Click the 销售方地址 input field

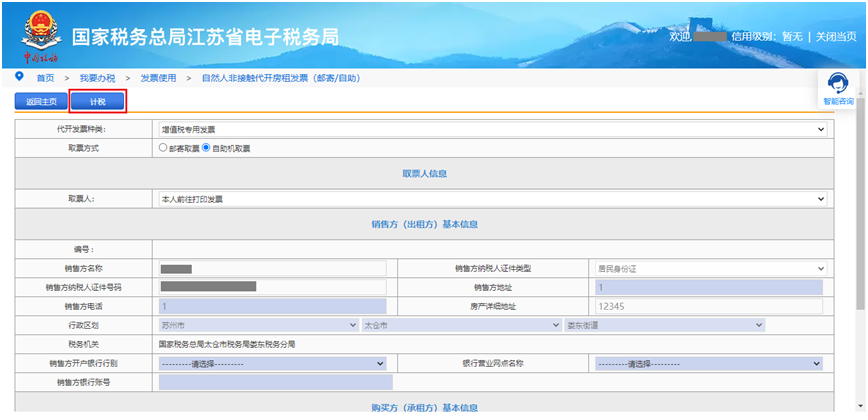(x=709, y=287)
